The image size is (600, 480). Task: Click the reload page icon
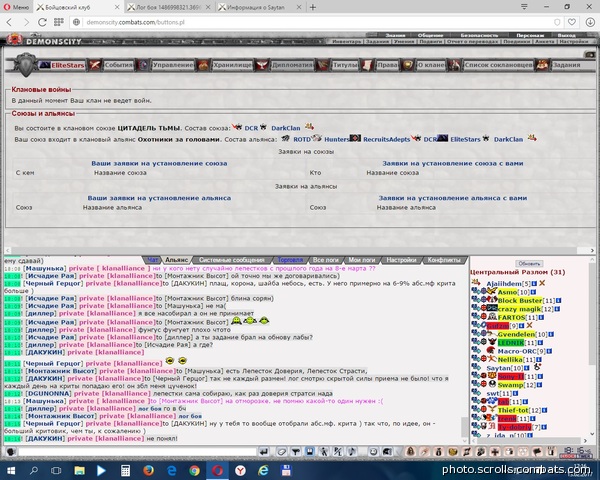(x=42, y=22)
